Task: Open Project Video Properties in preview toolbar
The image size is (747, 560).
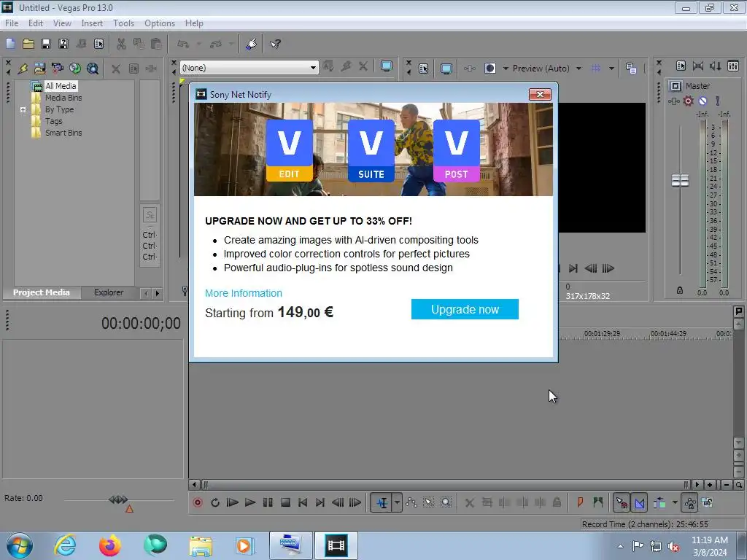Action: [424, 69]
